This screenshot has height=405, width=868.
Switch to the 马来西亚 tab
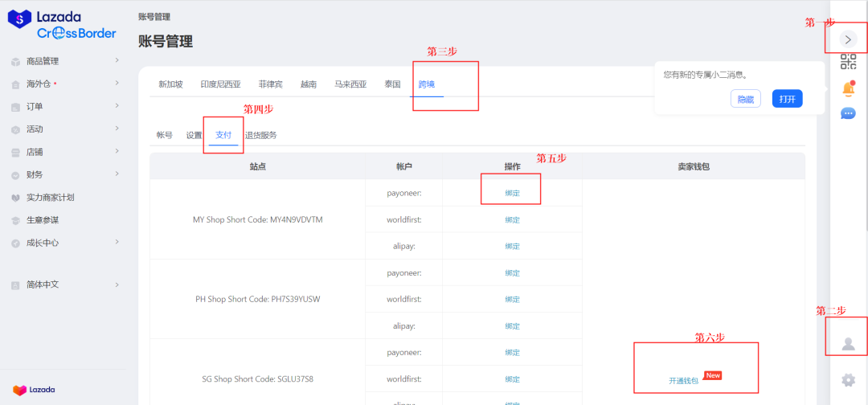(x=350, y=84)
